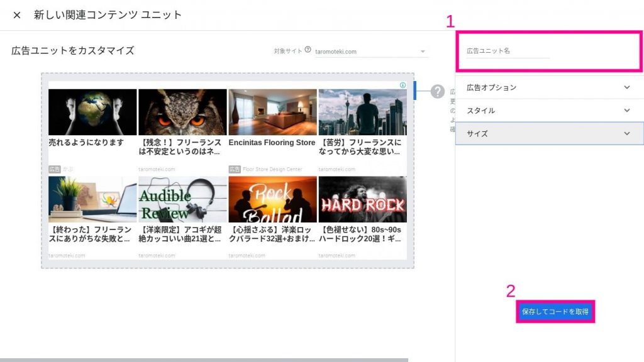644x362 pixels.
Task: Click the gray question mark help icon
Action: (438, 92)
